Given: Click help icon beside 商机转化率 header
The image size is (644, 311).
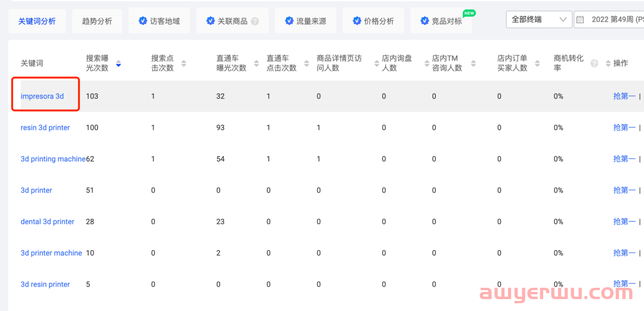Looking at the screenshot, I should coord(594,63).
